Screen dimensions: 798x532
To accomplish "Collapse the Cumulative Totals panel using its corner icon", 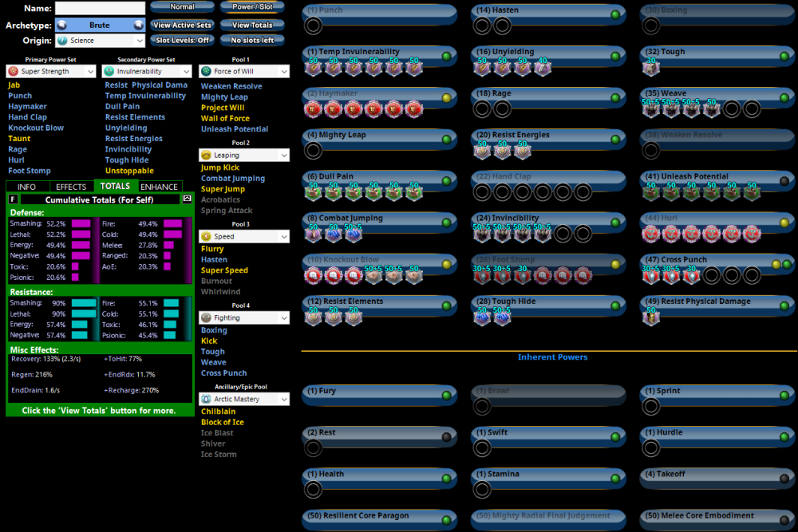I will 188,199.
